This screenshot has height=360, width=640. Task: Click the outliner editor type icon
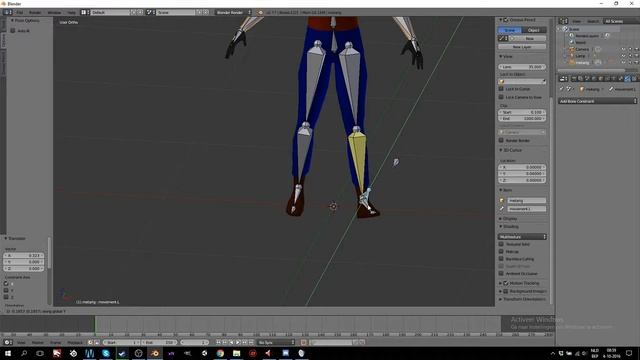coord(563,21)
